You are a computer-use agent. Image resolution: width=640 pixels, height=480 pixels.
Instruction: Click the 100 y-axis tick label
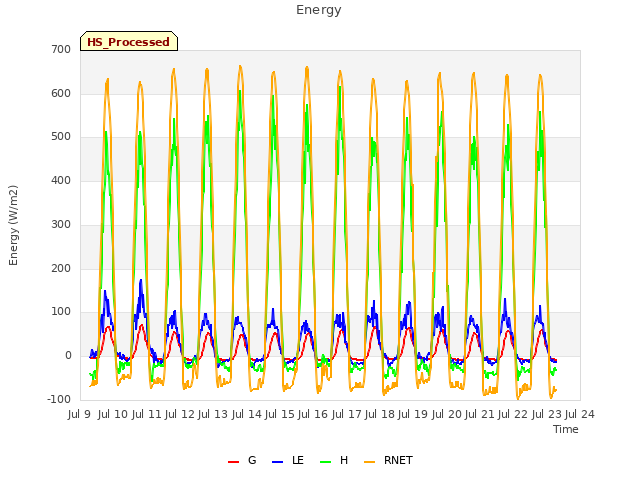coord(61,312)
